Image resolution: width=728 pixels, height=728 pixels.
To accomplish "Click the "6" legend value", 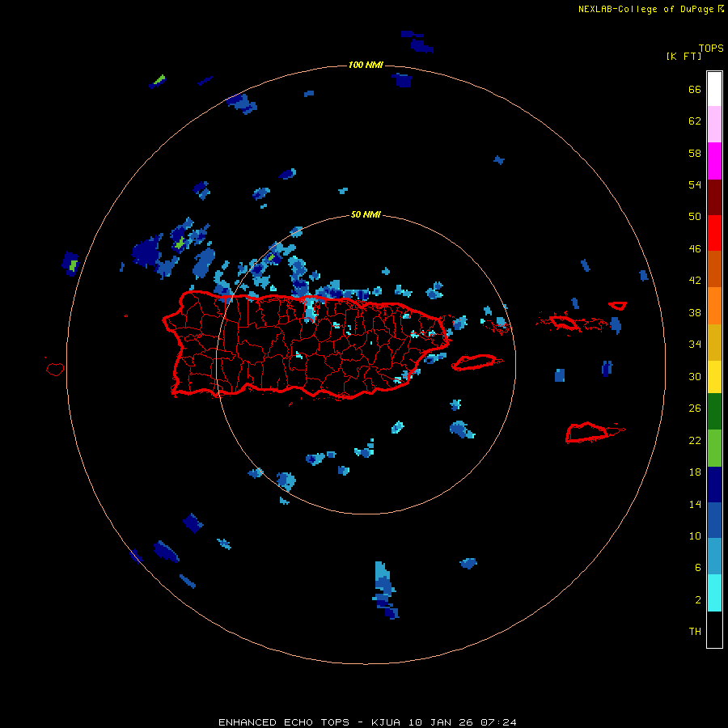I will (x=698, y=568).
